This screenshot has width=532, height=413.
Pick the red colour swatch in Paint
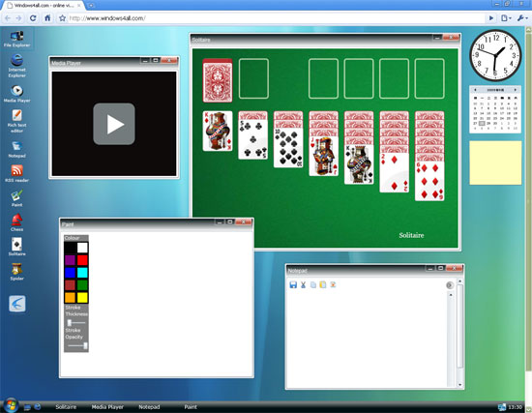[x=82, y=260]
